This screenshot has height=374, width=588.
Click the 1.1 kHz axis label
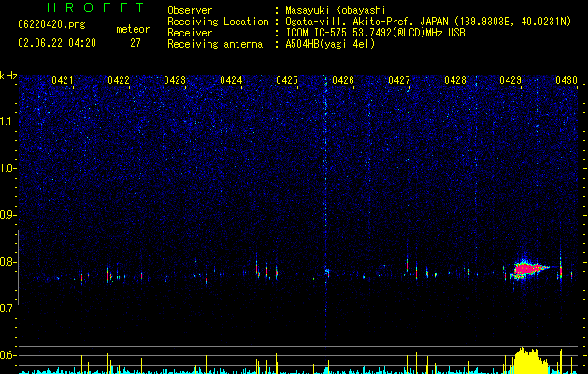tap(8, 122)
